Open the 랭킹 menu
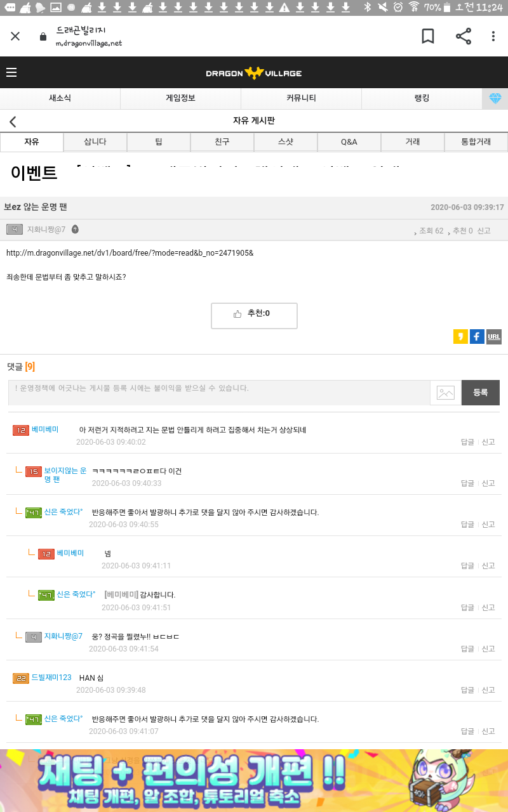This screenshot has width=508, height=812. click(422, 98)
